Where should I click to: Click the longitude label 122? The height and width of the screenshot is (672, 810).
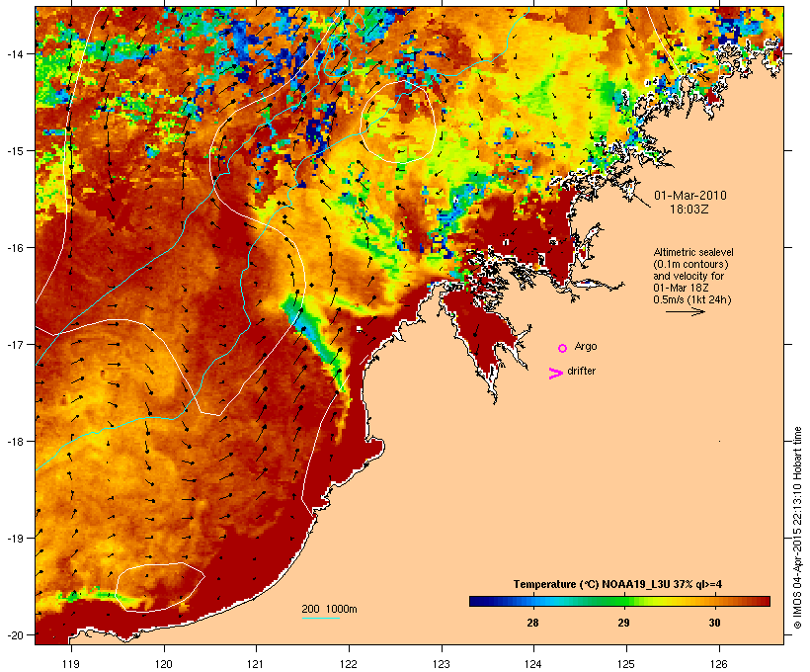coord(349,664)
